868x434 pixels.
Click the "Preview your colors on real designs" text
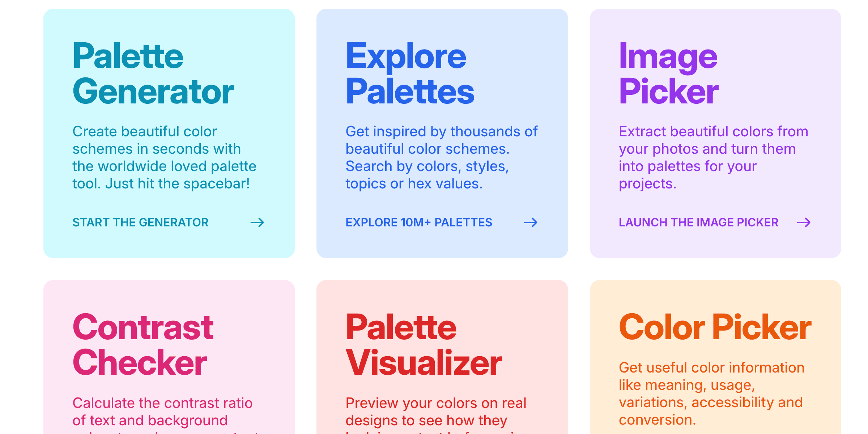436,412
